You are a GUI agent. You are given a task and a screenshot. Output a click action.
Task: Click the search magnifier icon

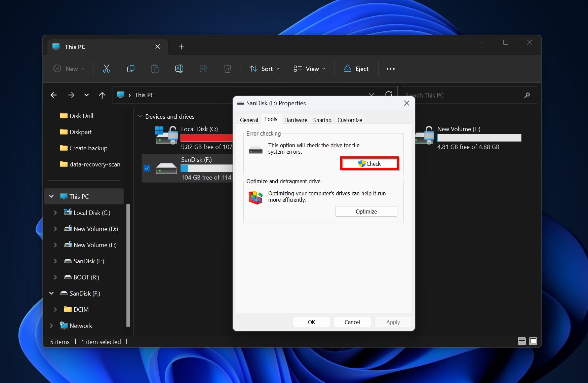coord(527,95)
